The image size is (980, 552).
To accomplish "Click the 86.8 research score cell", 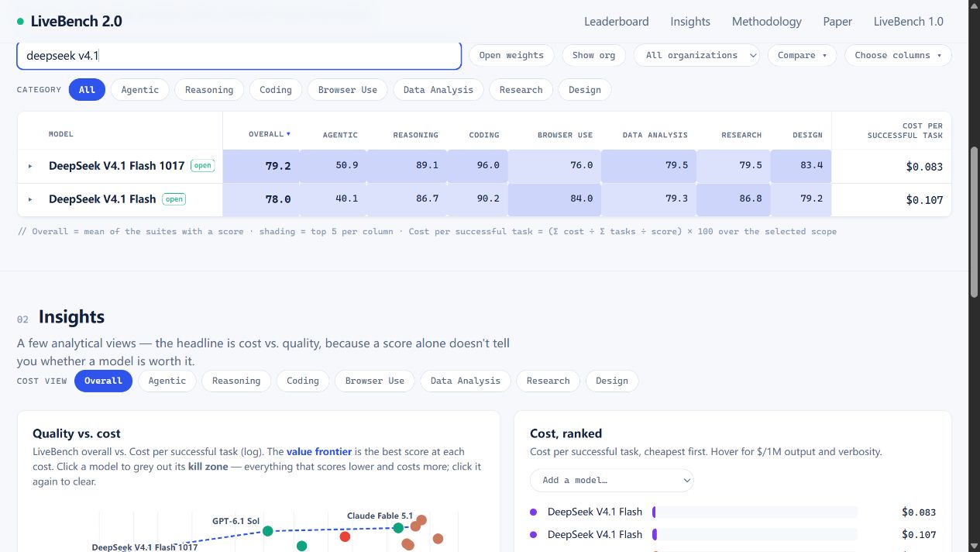I will click(734, 199).
